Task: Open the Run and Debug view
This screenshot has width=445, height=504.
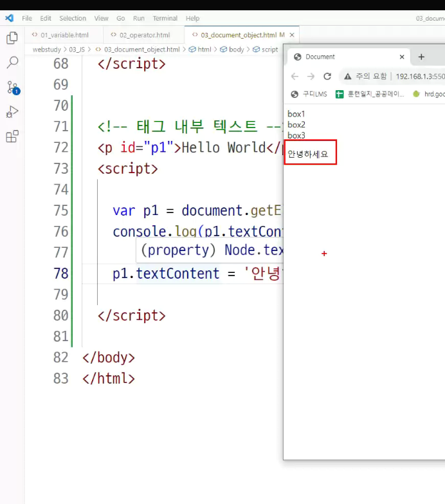Action: click(12, 112)
